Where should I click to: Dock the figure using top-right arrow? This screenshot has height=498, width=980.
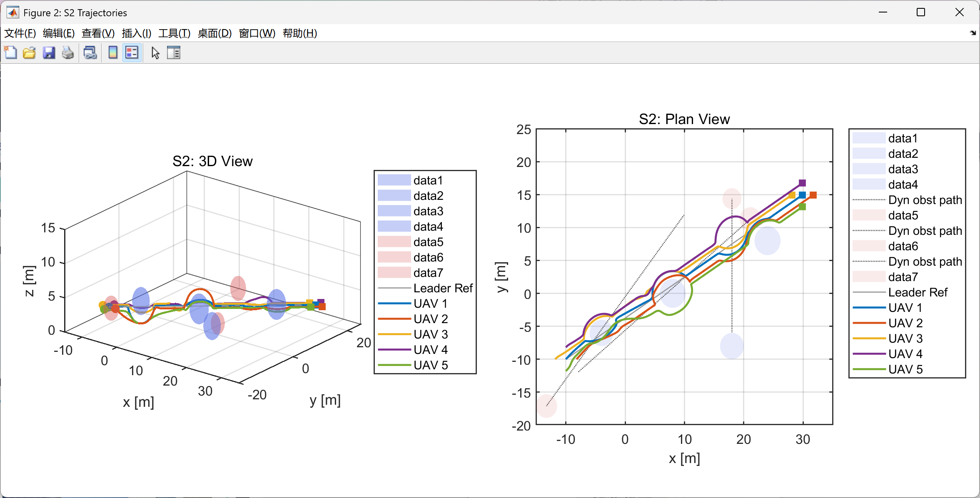click(973, 33)
